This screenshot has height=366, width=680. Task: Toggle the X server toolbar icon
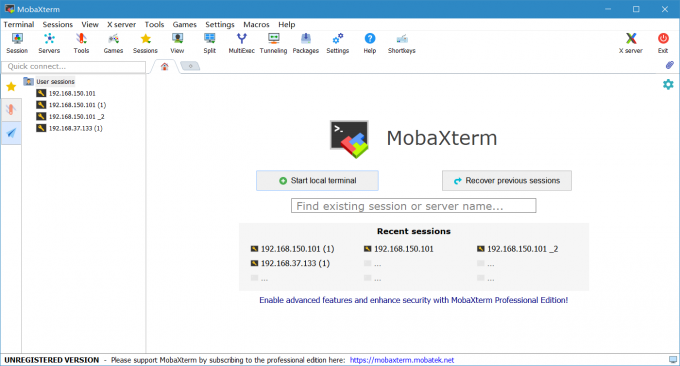(631, 43)
